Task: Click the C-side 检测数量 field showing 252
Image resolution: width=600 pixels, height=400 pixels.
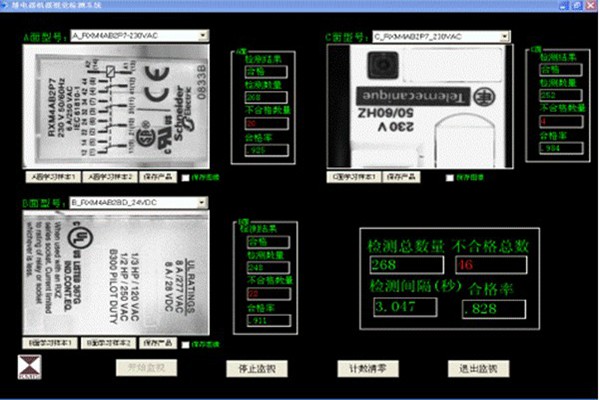Action: pyautogui.click(x=561, y=95)
